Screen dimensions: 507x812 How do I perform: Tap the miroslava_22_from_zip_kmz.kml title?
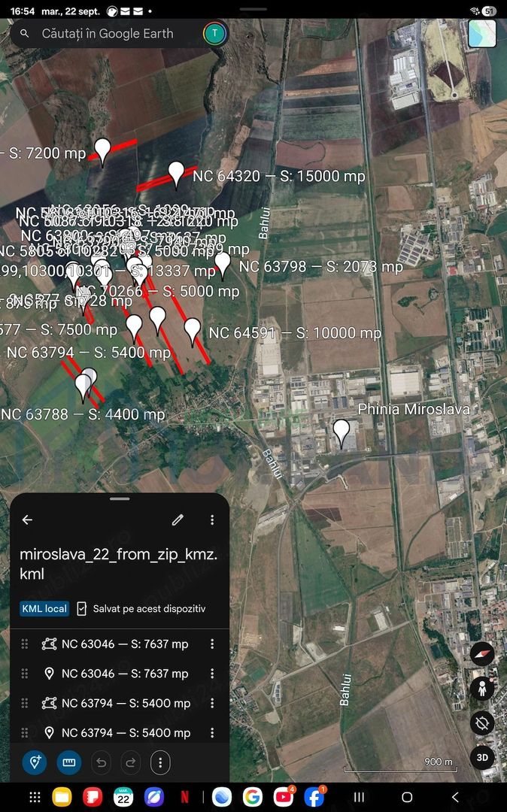click(x=119, y=564)
